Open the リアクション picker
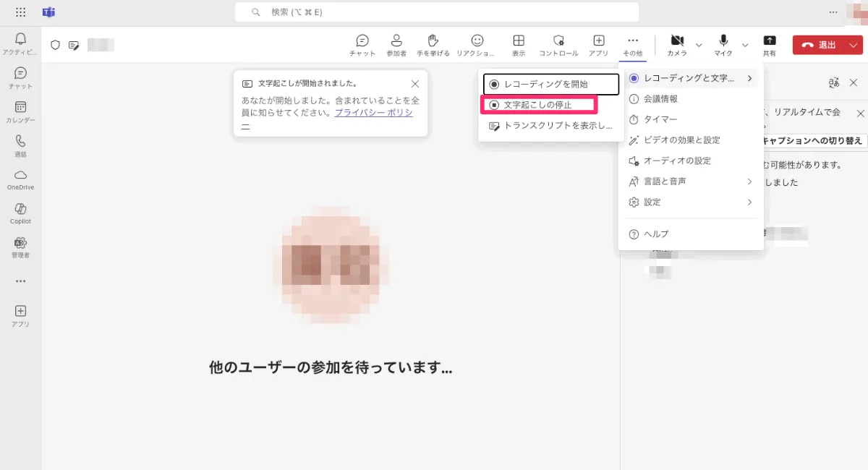This screenshot has width=868, height=470. click(477, 44)
